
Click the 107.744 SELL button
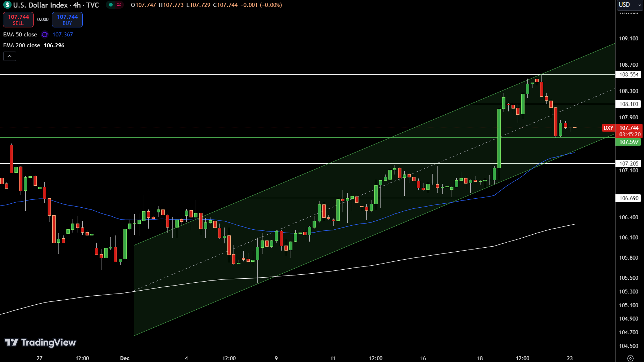pos(18,19)
